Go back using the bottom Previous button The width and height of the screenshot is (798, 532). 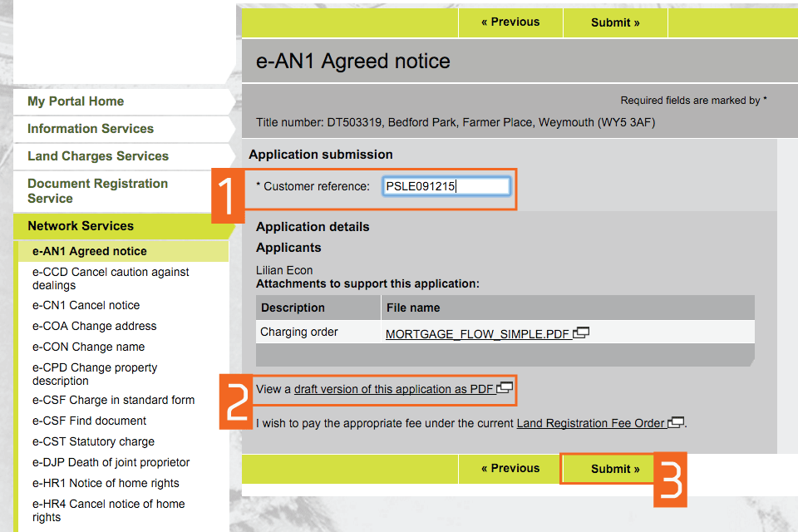tap(510, 469)
